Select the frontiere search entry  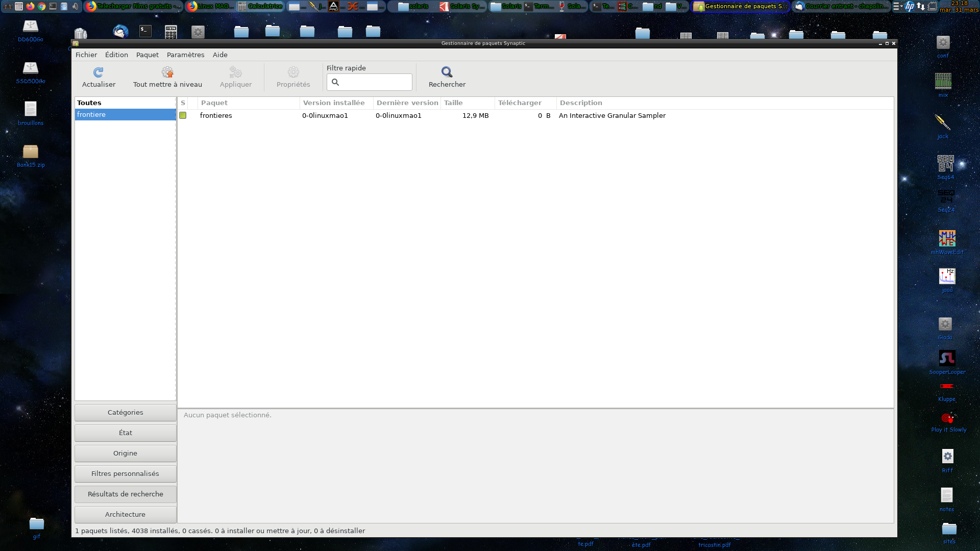click(125, 115)
